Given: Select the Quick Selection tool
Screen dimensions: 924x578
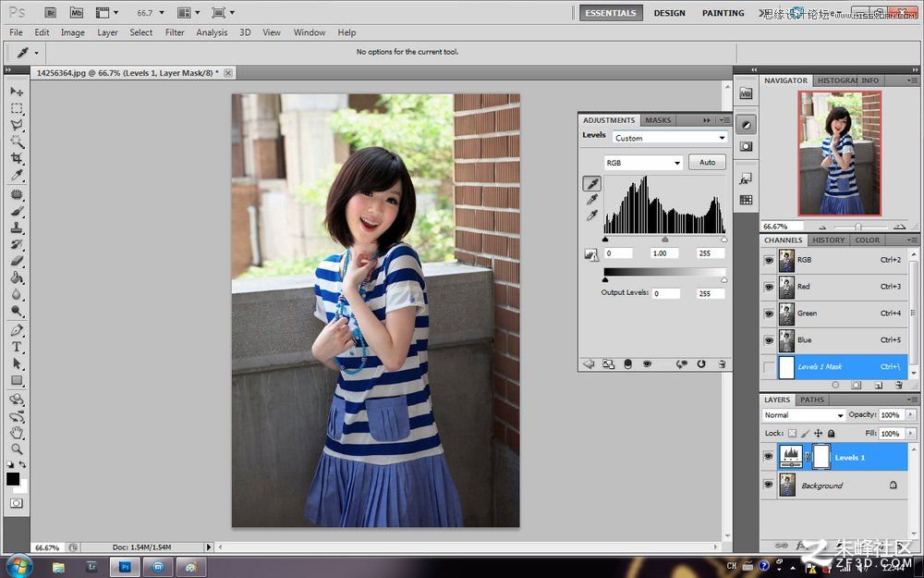Looking at the screenshot, I should [17, 141].
